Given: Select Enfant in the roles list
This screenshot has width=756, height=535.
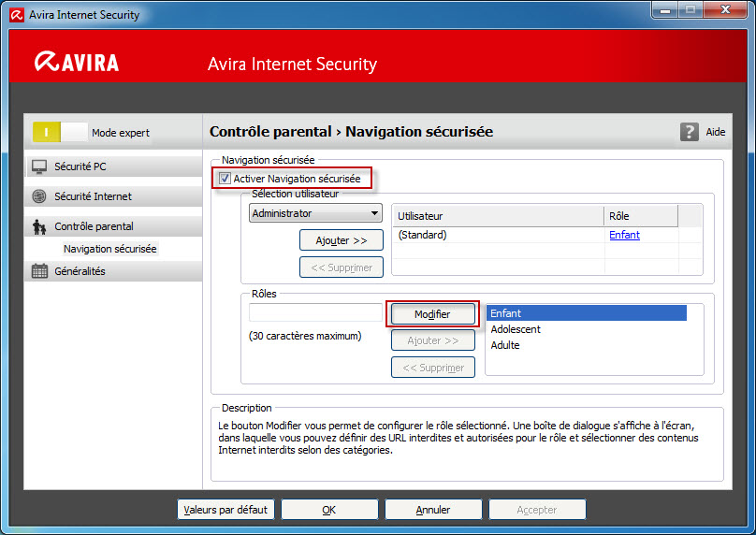Looking at the screenshot, I should (587, 313).
